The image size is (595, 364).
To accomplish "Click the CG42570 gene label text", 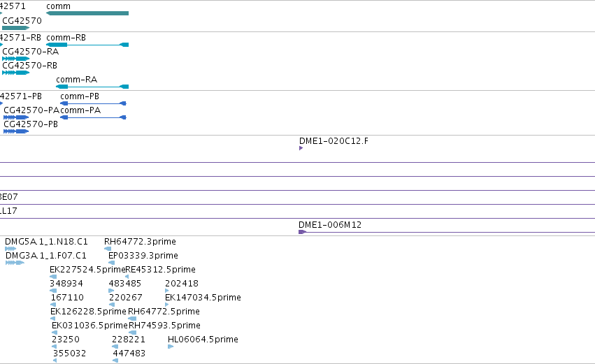I will click(22, 21).
